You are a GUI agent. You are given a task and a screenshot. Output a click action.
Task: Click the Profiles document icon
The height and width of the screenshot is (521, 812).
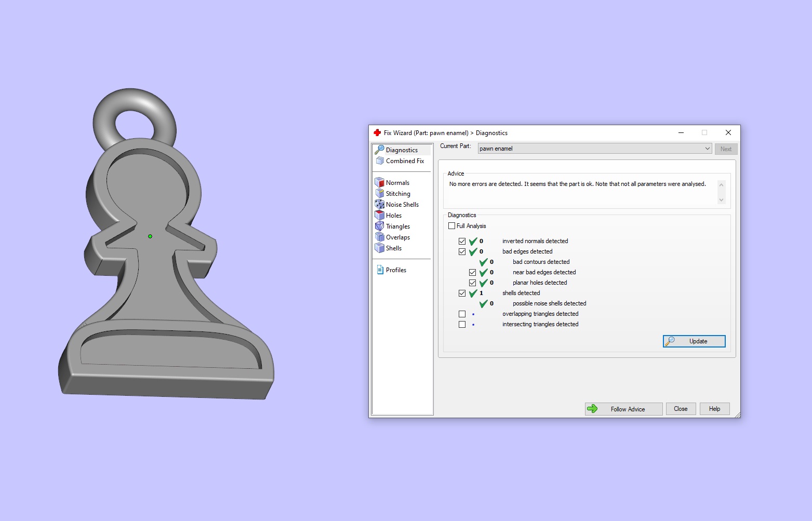pos(380,270)
